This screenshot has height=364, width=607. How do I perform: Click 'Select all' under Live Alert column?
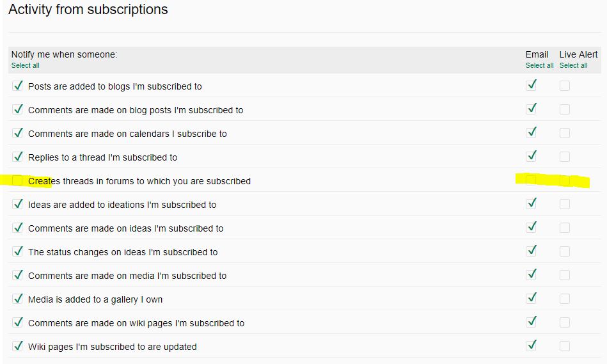coord(573,65)
